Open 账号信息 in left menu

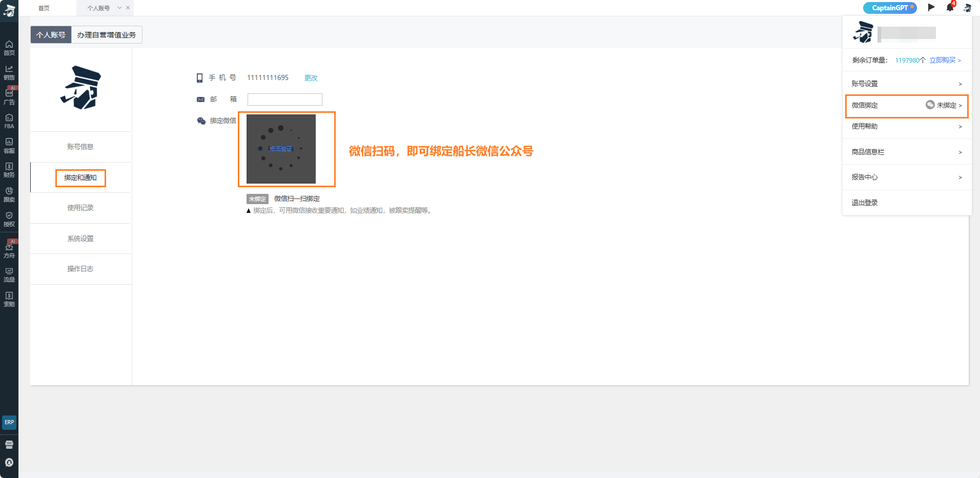80,147
